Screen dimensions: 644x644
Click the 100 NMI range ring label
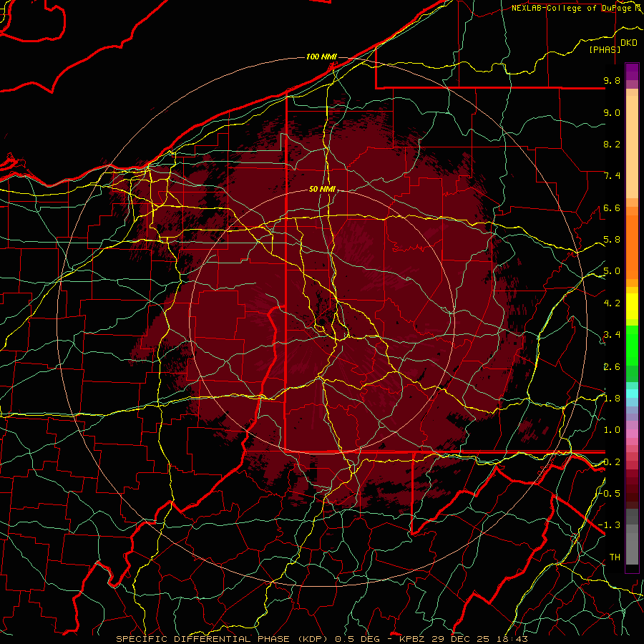321,57
